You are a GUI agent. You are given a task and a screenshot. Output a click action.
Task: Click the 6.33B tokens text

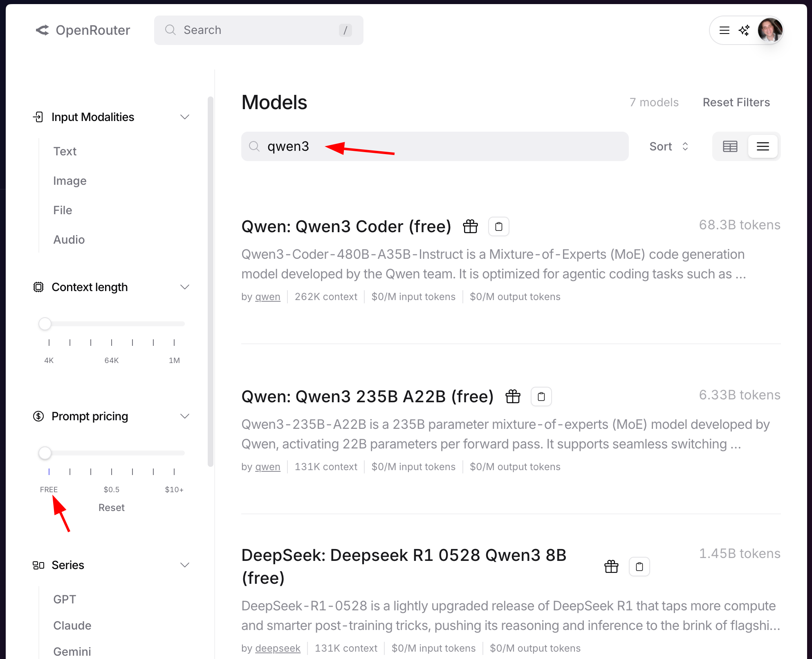(740, 395)
